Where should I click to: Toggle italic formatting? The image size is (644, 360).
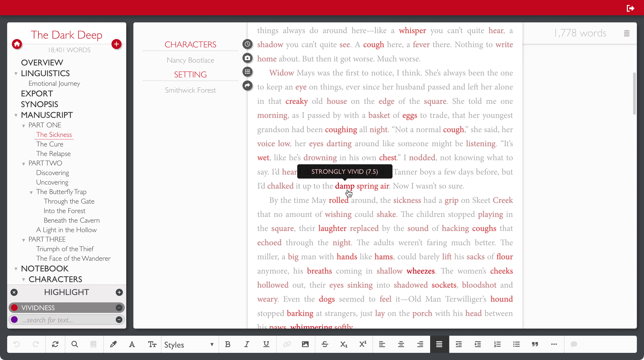pos(247,344)
